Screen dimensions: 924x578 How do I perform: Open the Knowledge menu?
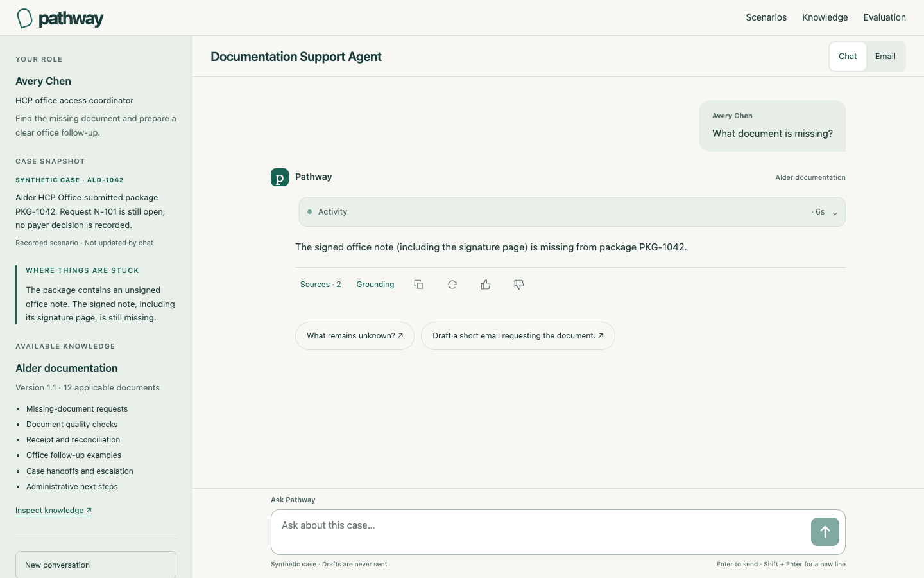tap(825, 17)
